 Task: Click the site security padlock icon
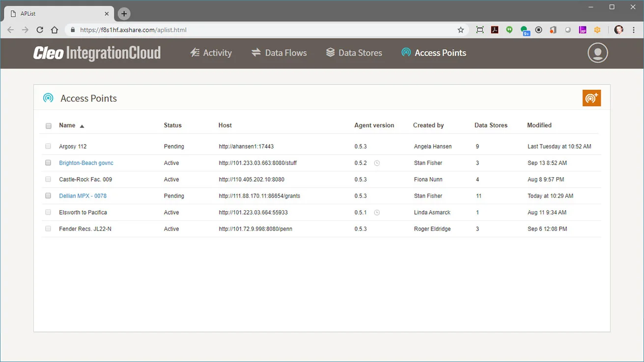(73, 30)
